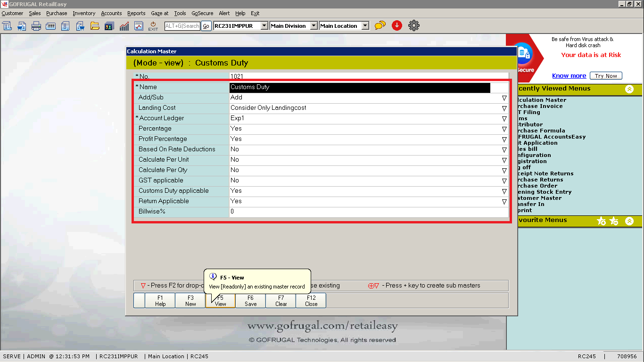The height and width of the screenshot is (362, 644).
Task: Open Purchase Invoice in Recently Viewed Menus
Action: pyautogui.click(x=540, y=106)
